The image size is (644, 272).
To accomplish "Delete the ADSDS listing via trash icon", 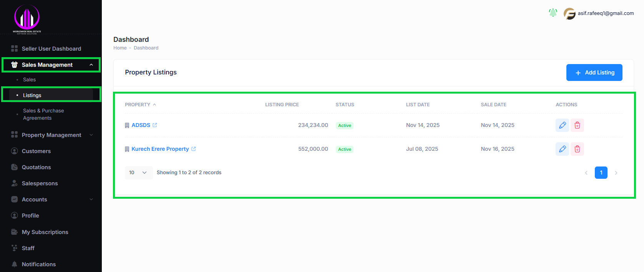I will pos(577,125).
